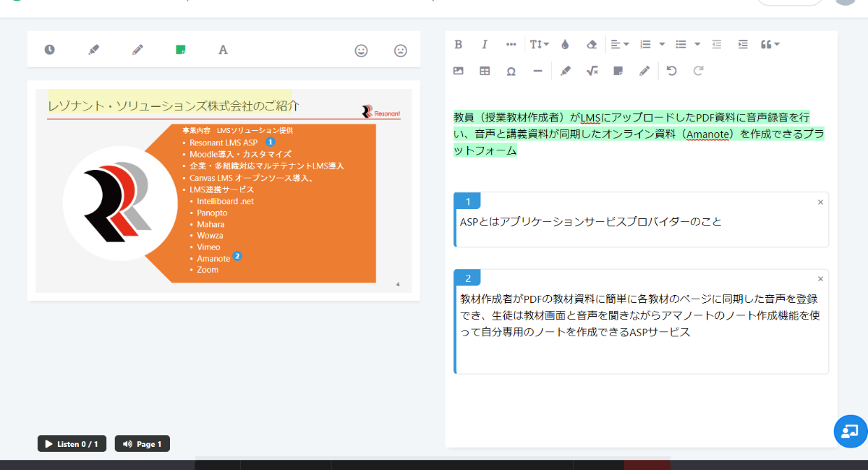Click the 'LMS連携サービス' line on slide
Viewport: 868px width, 470px height.
pos(222,189)
